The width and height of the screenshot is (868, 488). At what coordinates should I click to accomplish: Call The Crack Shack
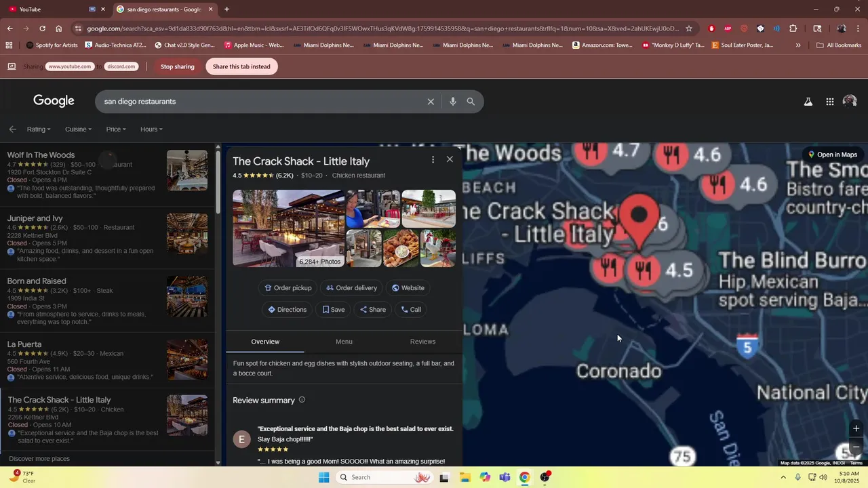point(411,310)
